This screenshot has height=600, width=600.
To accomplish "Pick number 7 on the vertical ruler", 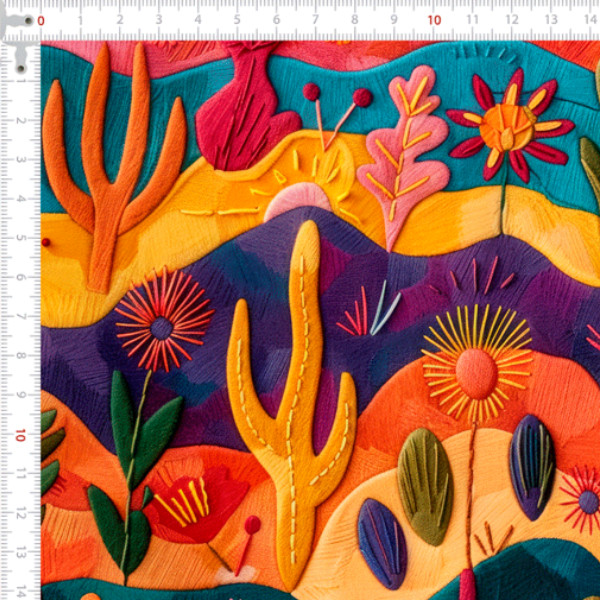I will point(20,316).
